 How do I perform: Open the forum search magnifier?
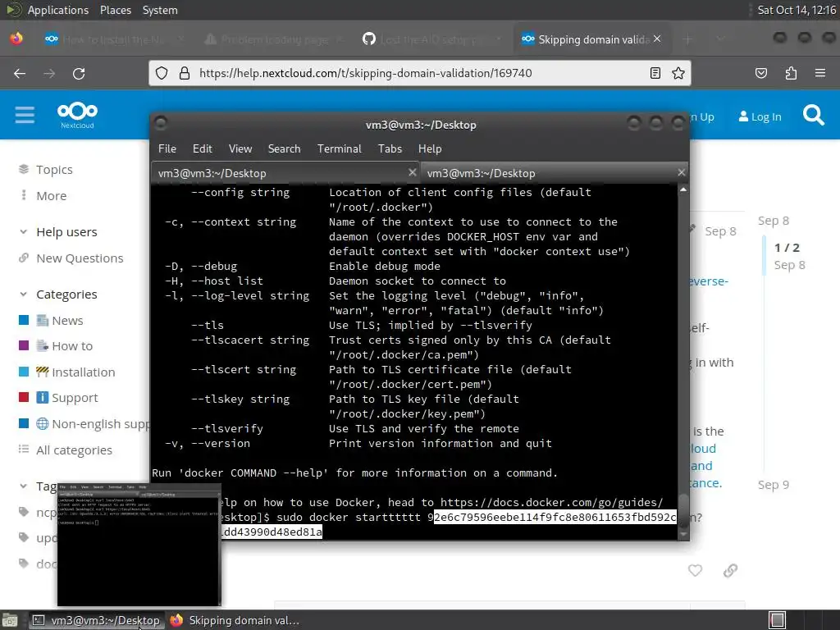[813, 115]
